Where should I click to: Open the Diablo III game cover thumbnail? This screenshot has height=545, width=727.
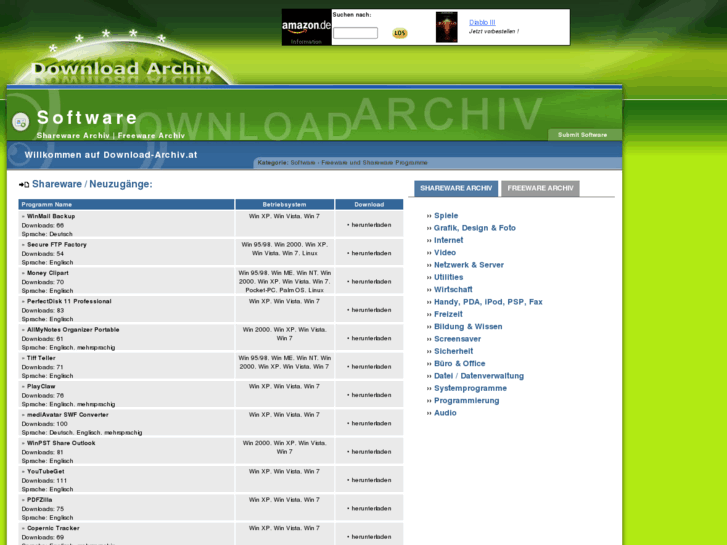coord(446,27)
